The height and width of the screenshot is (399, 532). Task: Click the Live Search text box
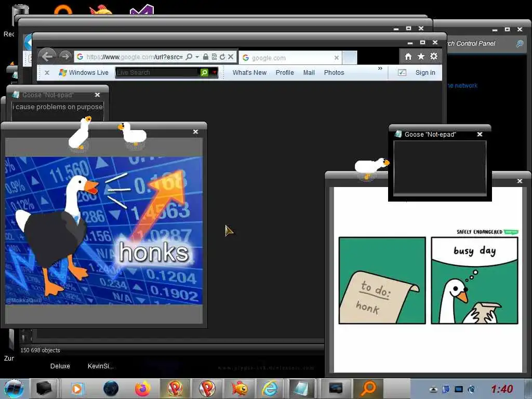pyautogui.click(x=158, y=72)
